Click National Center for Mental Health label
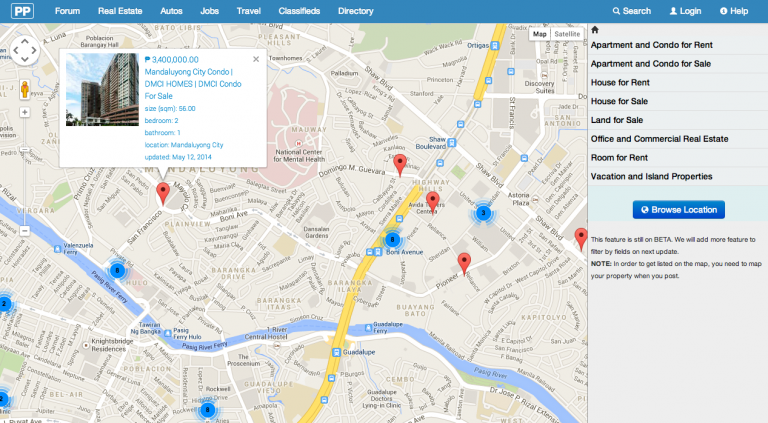 coord(299,156)
